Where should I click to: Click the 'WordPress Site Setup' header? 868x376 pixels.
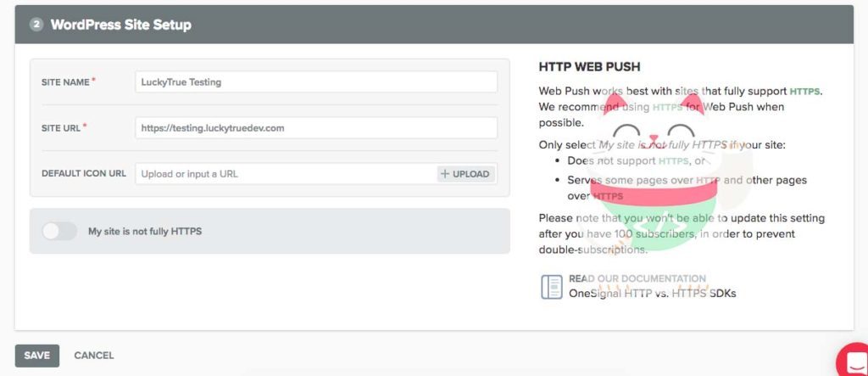click(120, 25)
